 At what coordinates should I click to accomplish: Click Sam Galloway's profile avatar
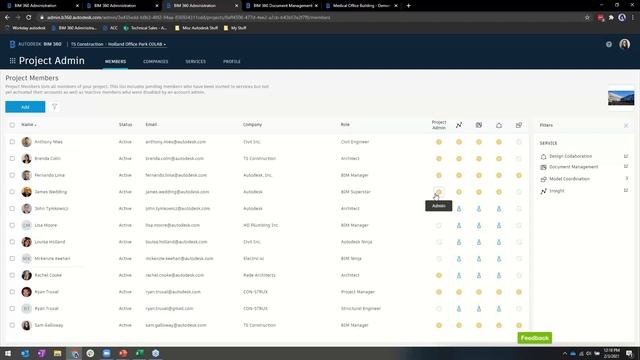pos(27,325)
